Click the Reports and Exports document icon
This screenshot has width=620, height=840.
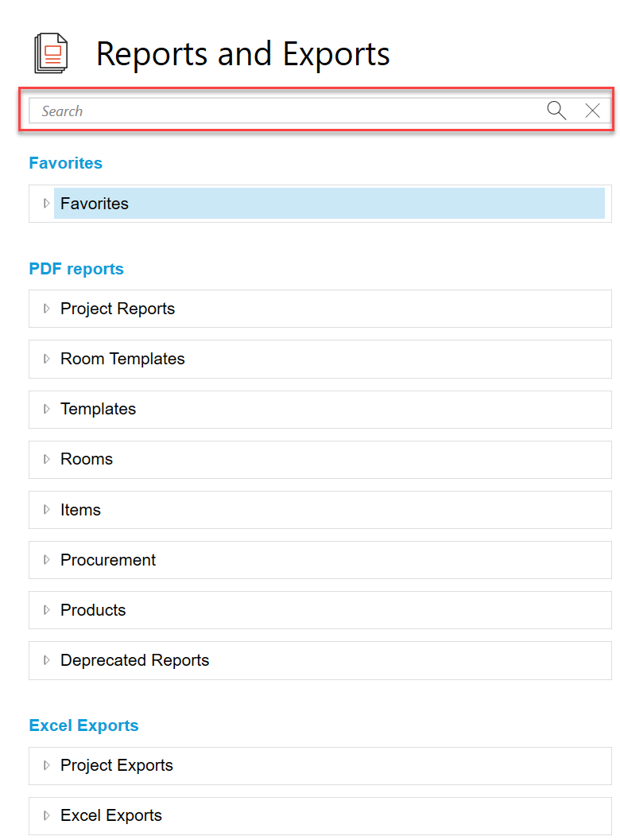pos(51,54)
